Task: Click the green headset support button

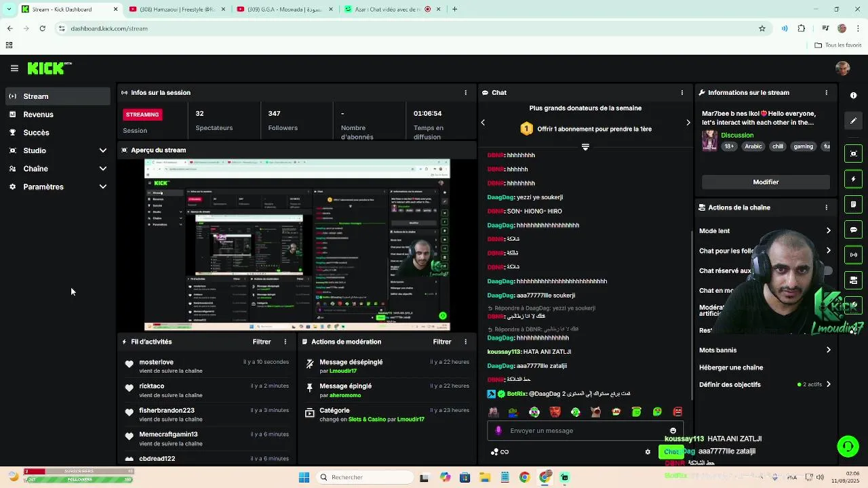Action: (848, 446)
